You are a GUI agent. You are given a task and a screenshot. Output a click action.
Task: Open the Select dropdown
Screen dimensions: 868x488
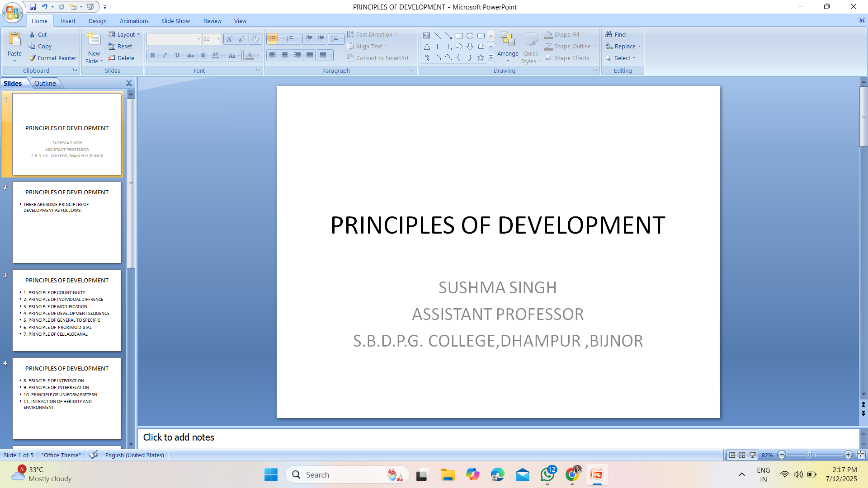[621, 58]
